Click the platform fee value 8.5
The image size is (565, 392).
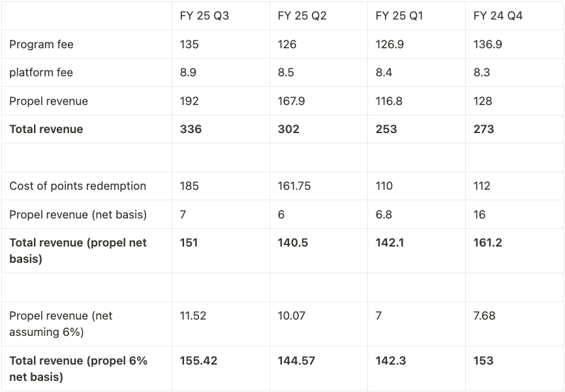tap(286, 72)
